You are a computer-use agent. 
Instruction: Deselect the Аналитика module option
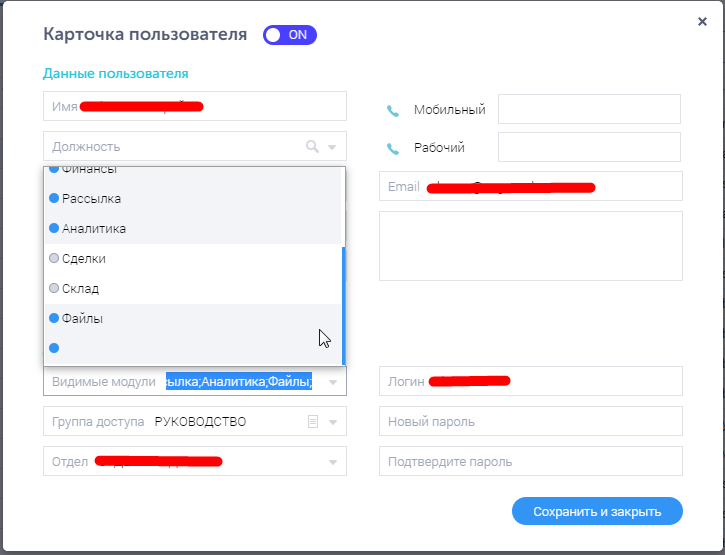(x=93, y=229)
